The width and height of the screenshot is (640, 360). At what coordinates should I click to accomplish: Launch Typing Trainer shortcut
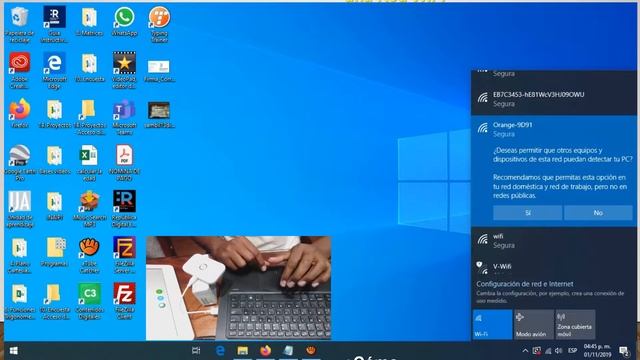(x=159, y=24)
